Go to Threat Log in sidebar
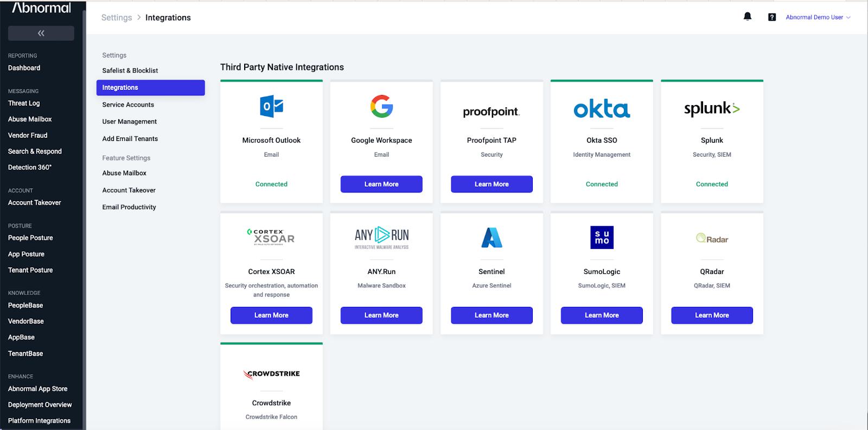This screenshot has width=868, height=430. pyautogui.click(x=24, y=103)
